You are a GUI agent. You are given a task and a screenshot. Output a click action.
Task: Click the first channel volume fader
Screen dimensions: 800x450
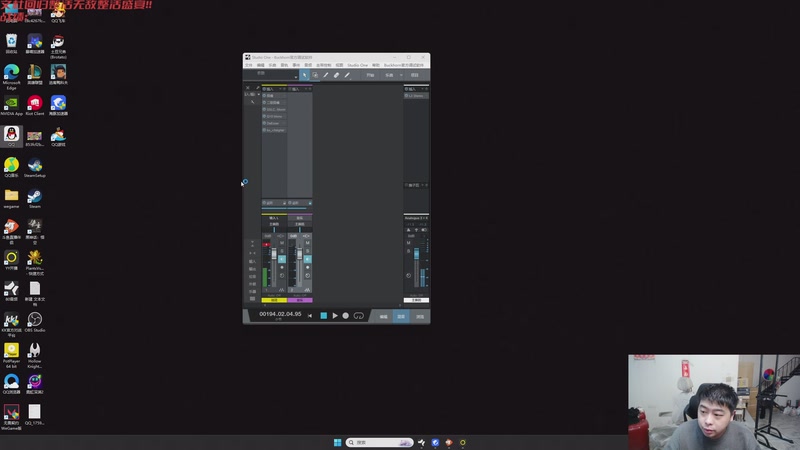(x=274, y=254)
